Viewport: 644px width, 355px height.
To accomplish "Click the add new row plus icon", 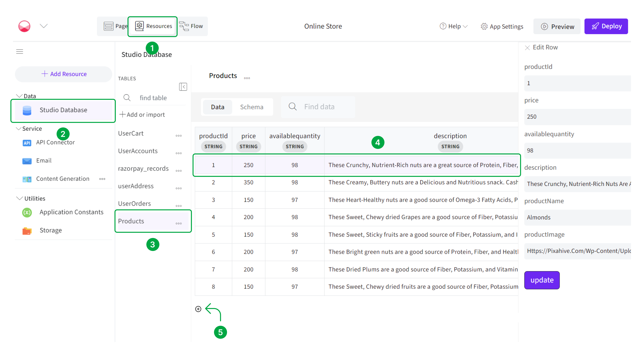I will [198, 309].
